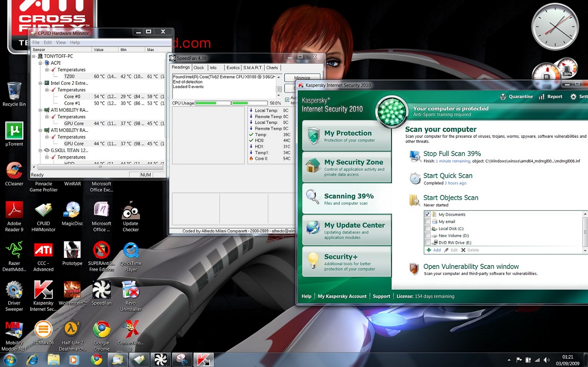Select the Update Checker desktop icon
Viewport: 588px width, 367px height.
point(130,217)
